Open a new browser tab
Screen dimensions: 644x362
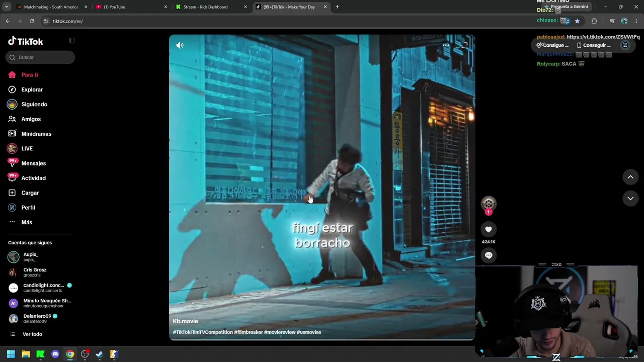(337, 7)
